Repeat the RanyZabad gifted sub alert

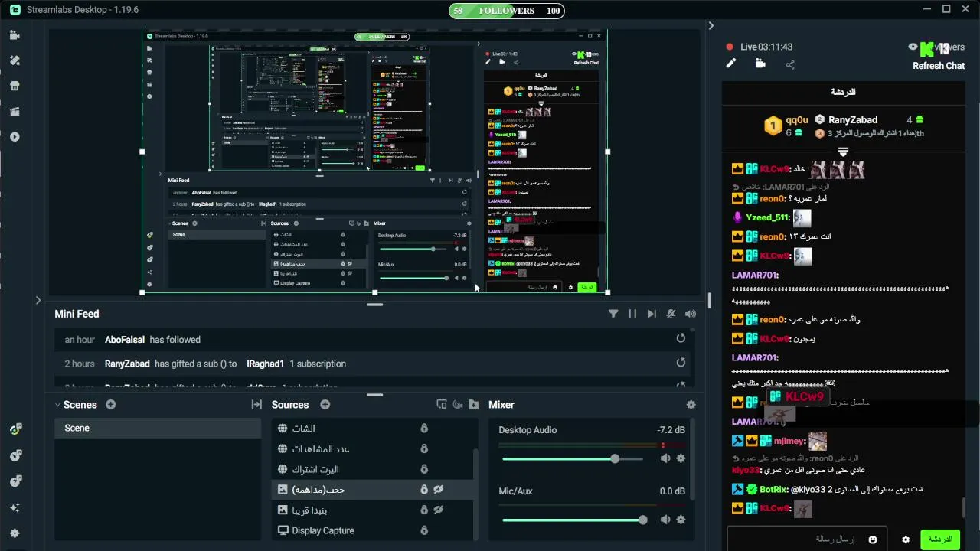tap(681, 364)
